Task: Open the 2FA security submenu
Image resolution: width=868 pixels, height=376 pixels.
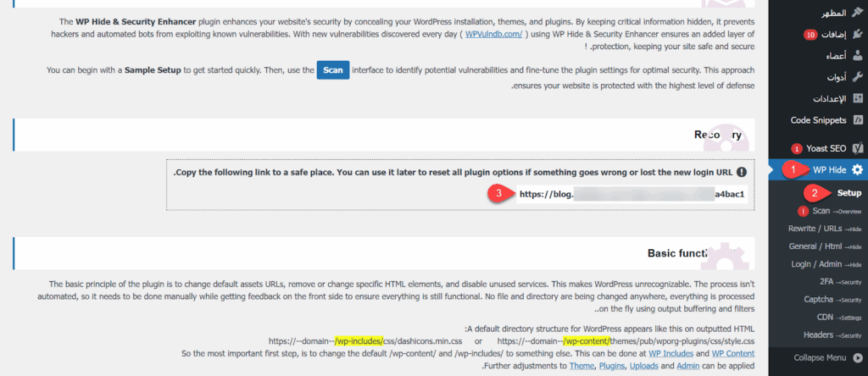Action: (832, 282)
